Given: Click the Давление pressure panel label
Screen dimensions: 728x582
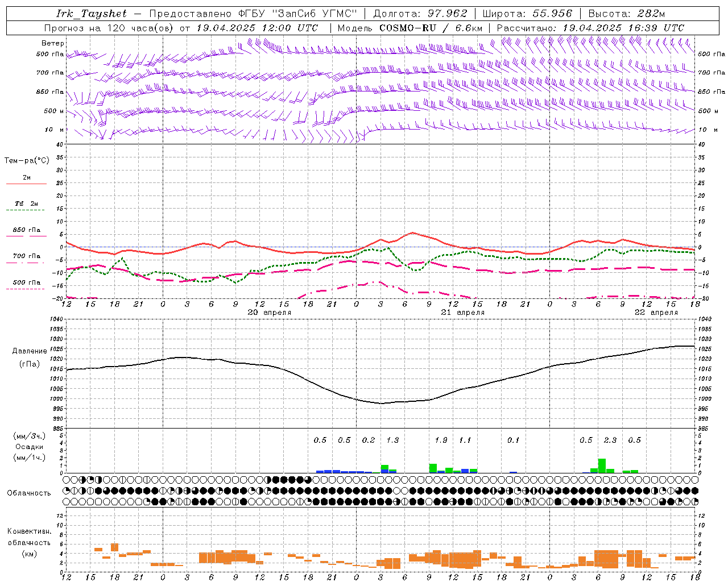Looking at the screenshot, I should (x=30, y=351).
